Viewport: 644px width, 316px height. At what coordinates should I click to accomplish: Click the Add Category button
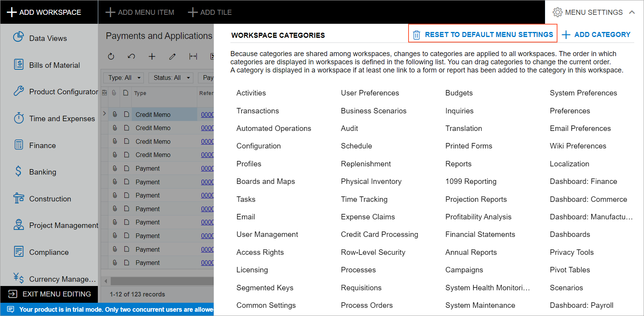596,35
